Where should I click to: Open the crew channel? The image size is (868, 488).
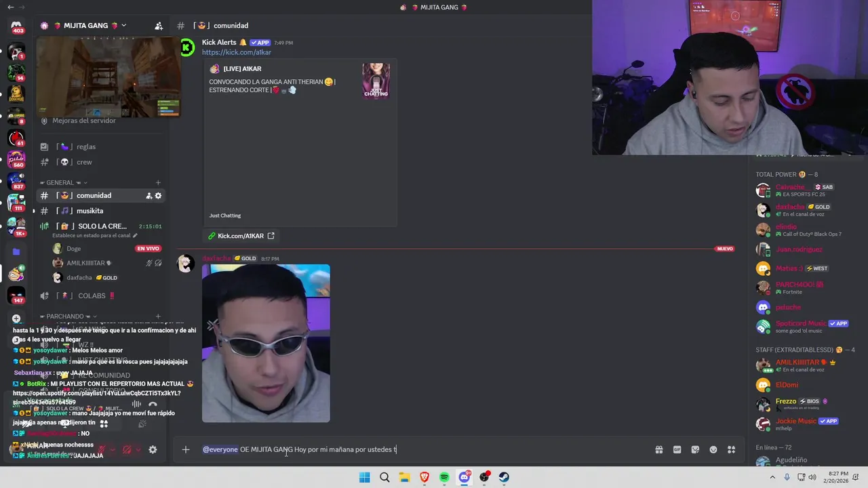pyautogui.click(x=102, y=163)
